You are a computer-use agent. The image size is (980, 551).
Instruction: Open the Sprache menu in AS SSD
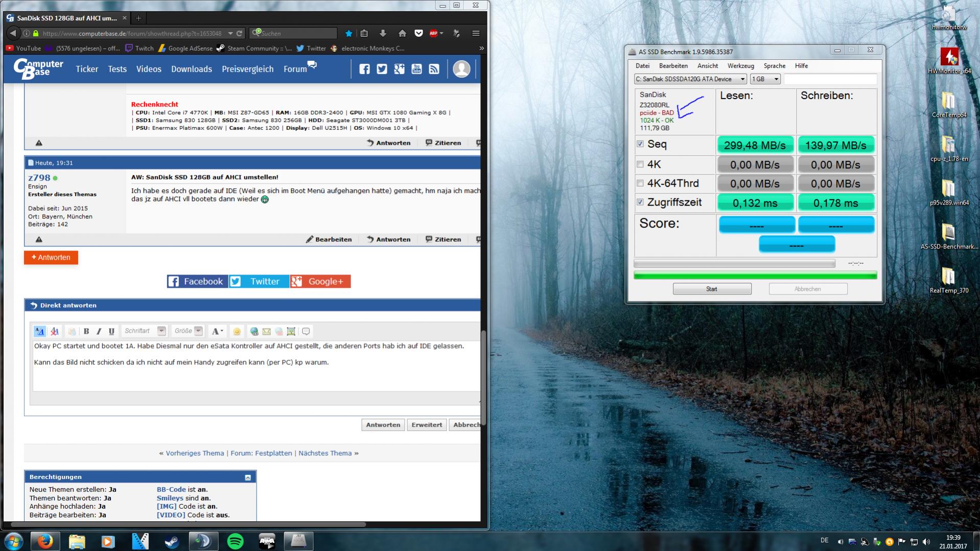click(x=775, y=65)
